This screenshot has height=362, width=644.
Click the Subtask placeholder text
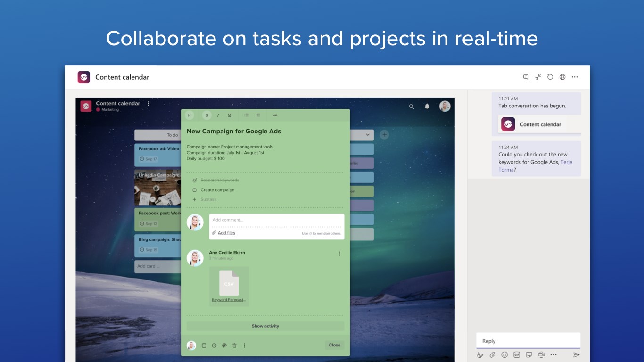208,199
